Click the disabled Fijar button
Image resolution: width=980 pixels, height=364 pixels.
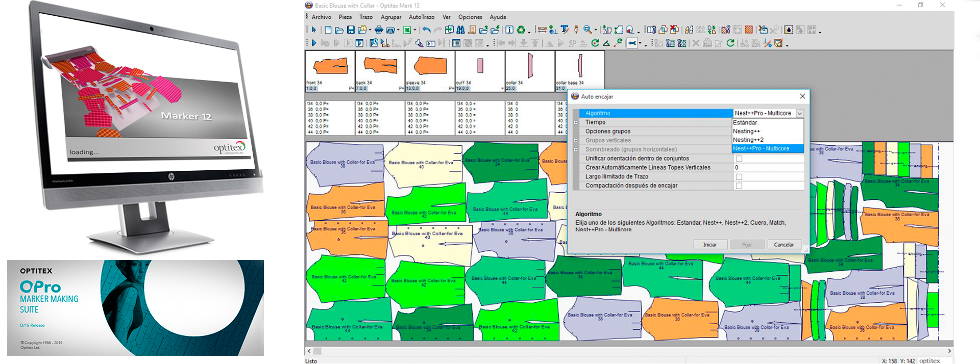point(747,245)
